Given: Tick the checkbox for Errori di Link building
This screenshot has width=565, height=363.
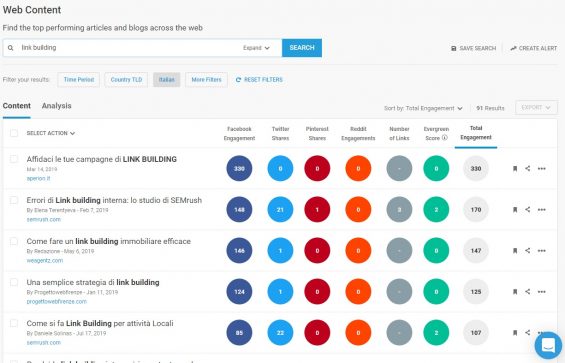Looking at the screenshot, I should click(14, 200).
